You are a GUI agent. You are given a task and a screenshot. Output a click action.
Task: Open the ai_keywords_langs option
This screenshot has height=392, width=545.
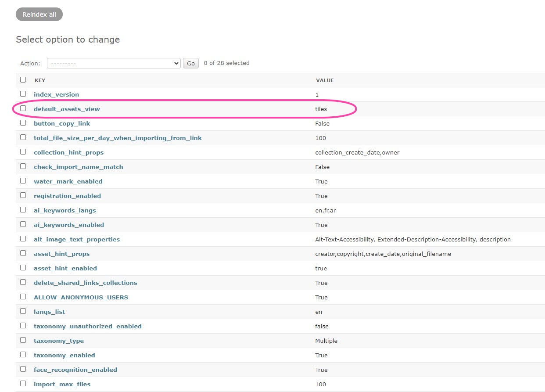(65, 210)
